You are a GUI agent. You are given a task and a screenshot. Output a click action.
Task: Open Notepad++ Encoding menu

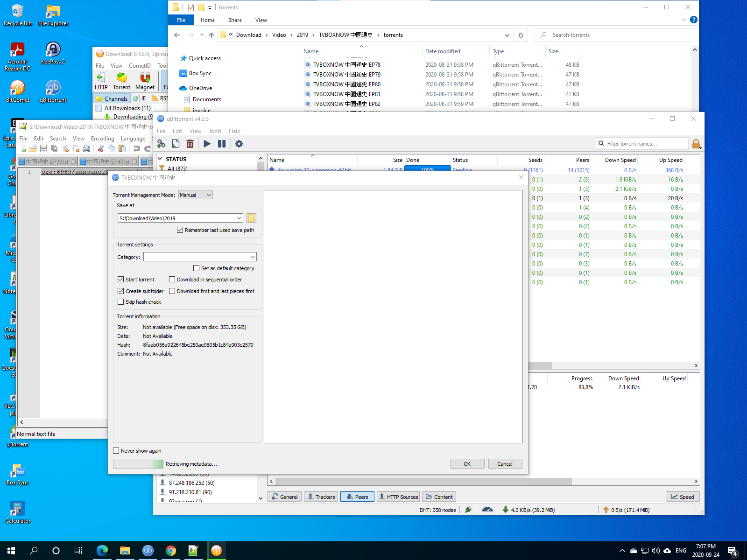[x=103, y=139]
